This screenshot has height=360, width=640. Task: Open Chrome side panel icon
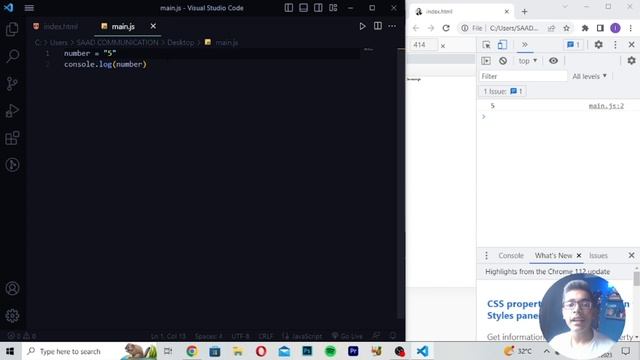click(x=600, y=28)
